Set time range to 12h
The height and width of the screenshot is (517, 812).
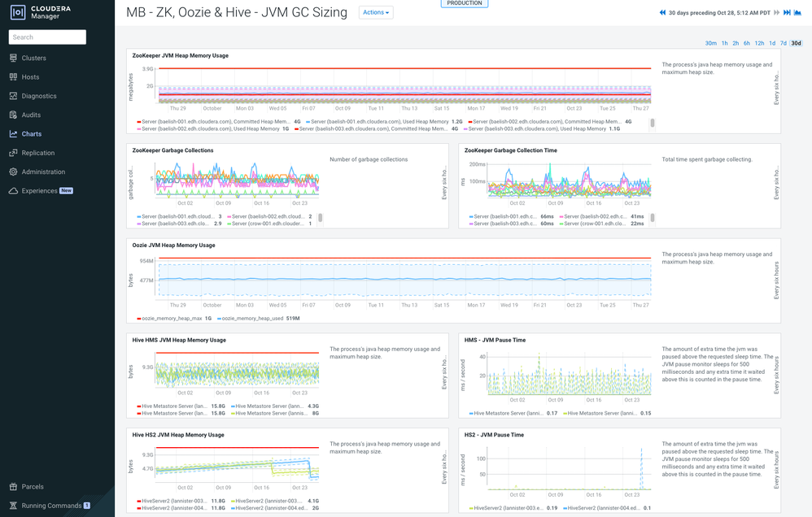point(759,43)
